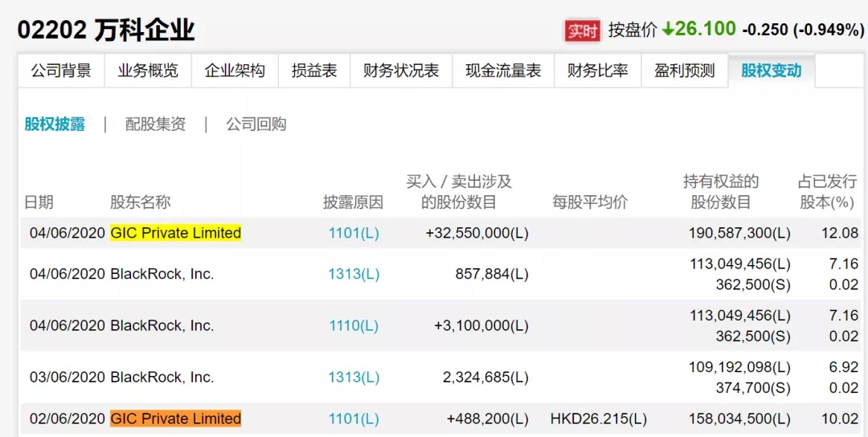Switch to the 业务概览 tab
868x437 pixels.
pos(148,71)
